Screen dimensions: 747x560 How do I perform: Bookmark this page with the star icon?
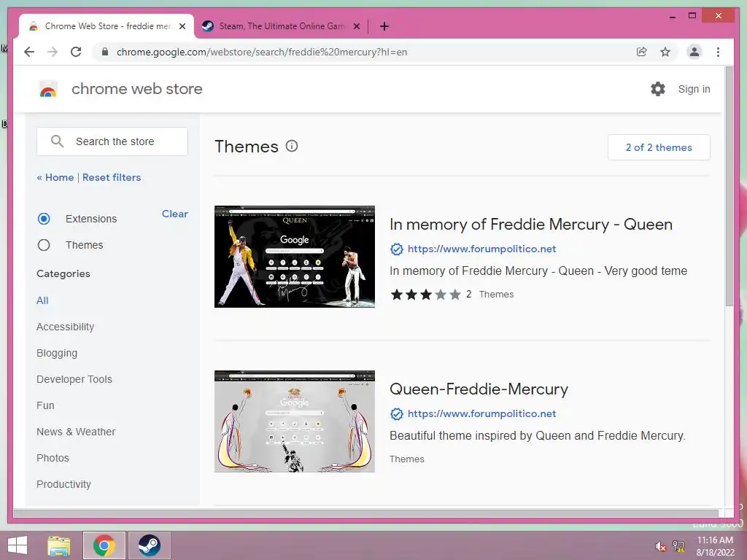665,52
